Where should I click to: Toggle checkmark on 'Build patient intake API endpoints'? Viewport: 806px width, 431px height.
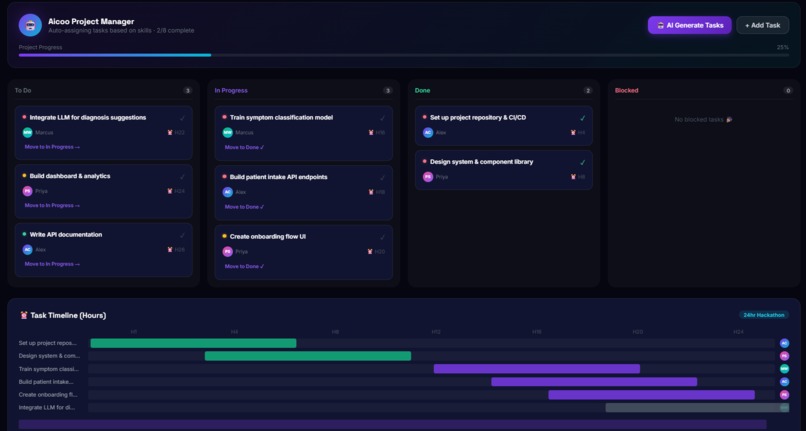(382, 178)
